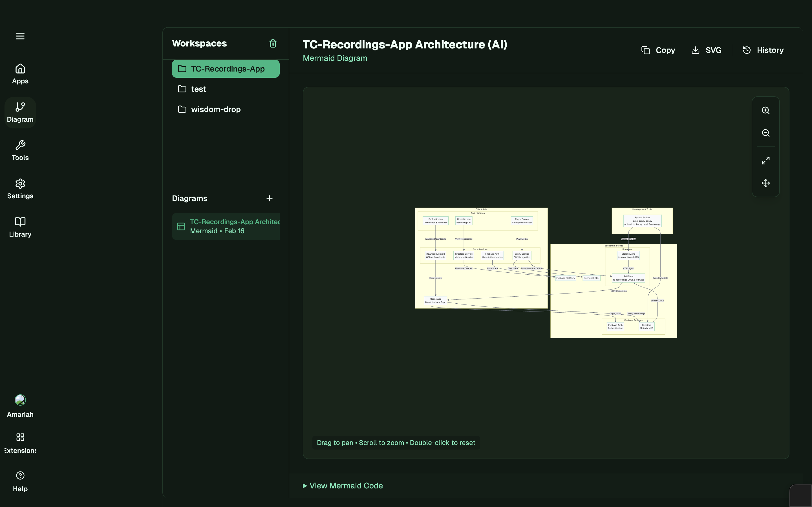Open the History panel
Viewport: 812px width, 507px height.
coord(763,50)
